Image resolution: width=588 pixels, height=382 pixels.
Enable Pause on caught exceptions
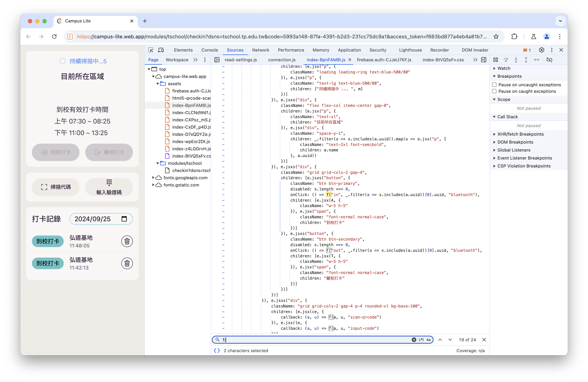click(494, 91)
